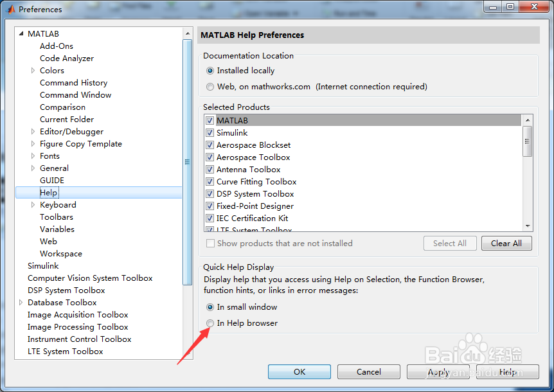Select Web, on mathworks.com option
Screen dimensions: 554x392
coord(210,87)
